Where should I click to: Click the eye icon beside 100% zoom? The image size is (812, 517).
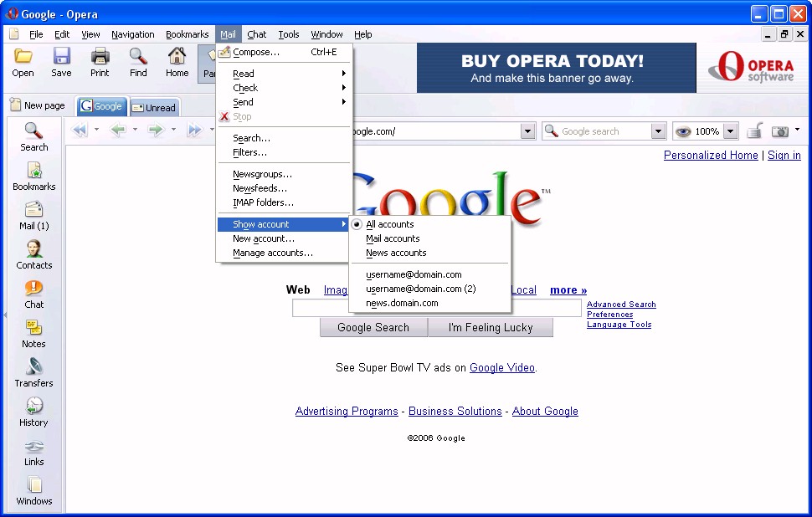683,131
